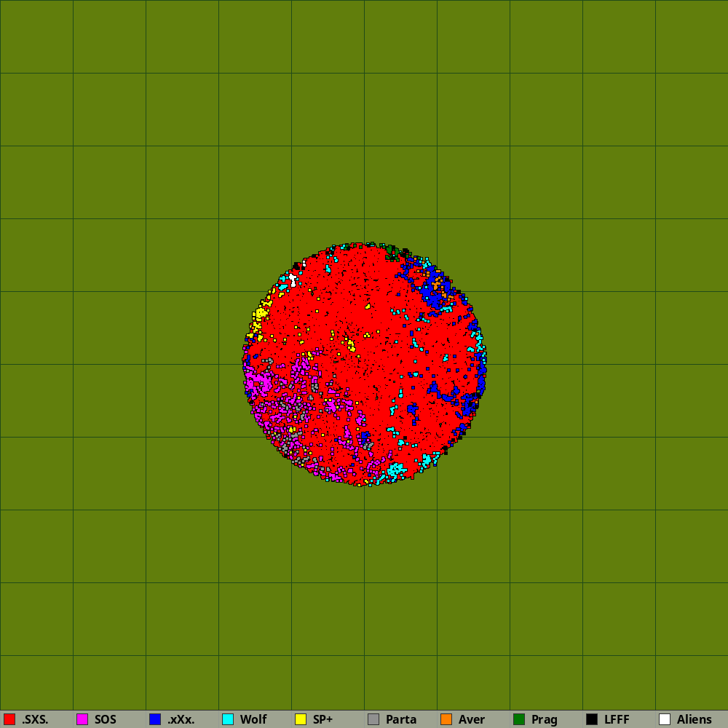The image size is (728, 728).
Task: Click the yellow SP+ legend swatch
Action: click(301, 719)
